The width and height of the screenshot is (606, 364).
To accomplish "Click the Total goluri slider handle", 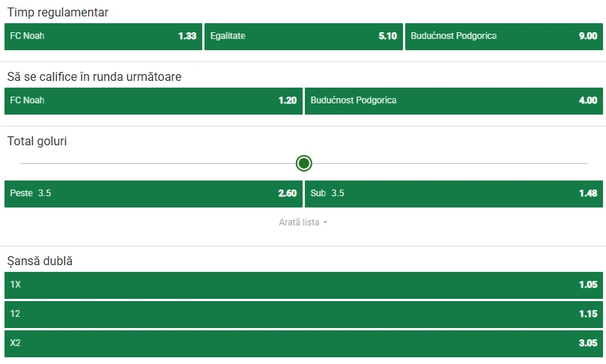I will point(304,163).
